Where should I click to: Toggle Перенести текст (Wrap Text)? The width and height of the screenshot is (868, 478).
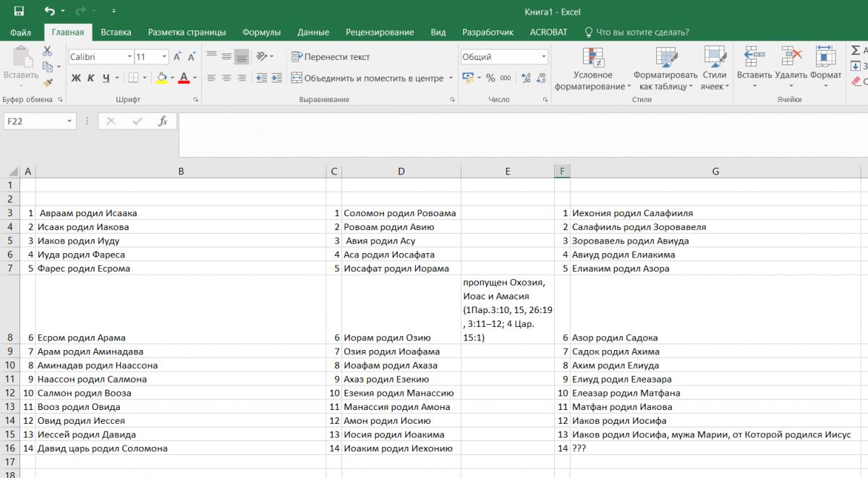[x=331, y=57]
